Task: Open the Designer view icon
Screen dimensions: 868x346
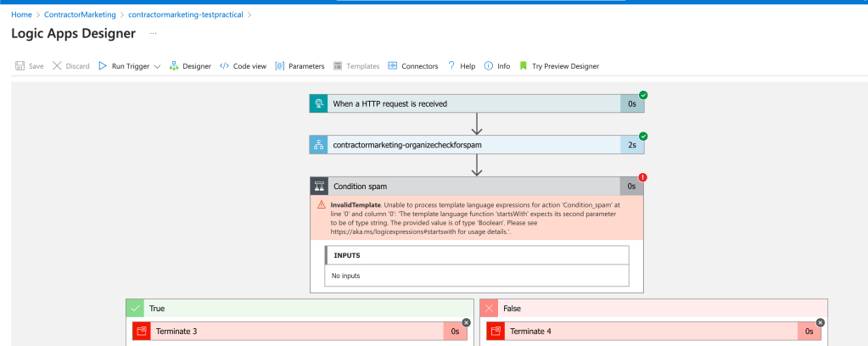Action: coord(174,66)
